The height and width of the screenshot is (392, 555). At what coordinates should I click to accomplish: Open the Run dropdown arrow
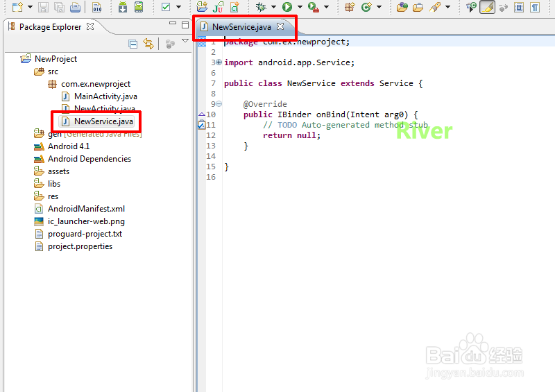[x=300, y=7]
